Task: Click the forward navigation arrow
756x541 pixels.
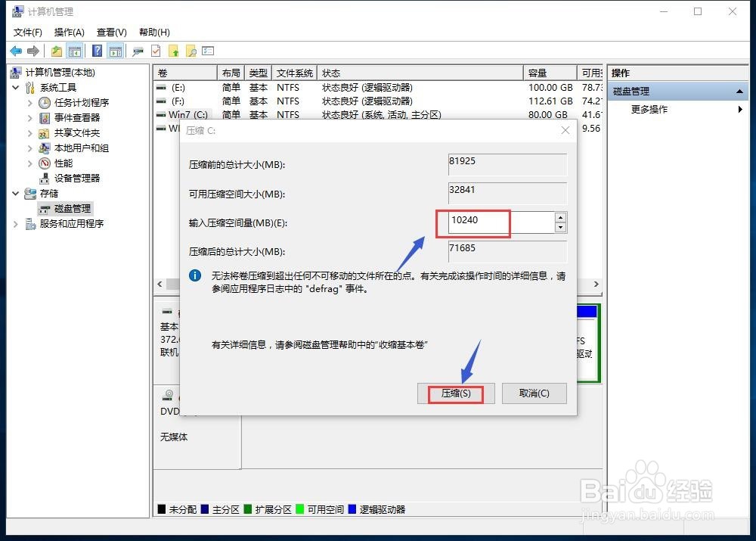Action: tap(33, 51)
